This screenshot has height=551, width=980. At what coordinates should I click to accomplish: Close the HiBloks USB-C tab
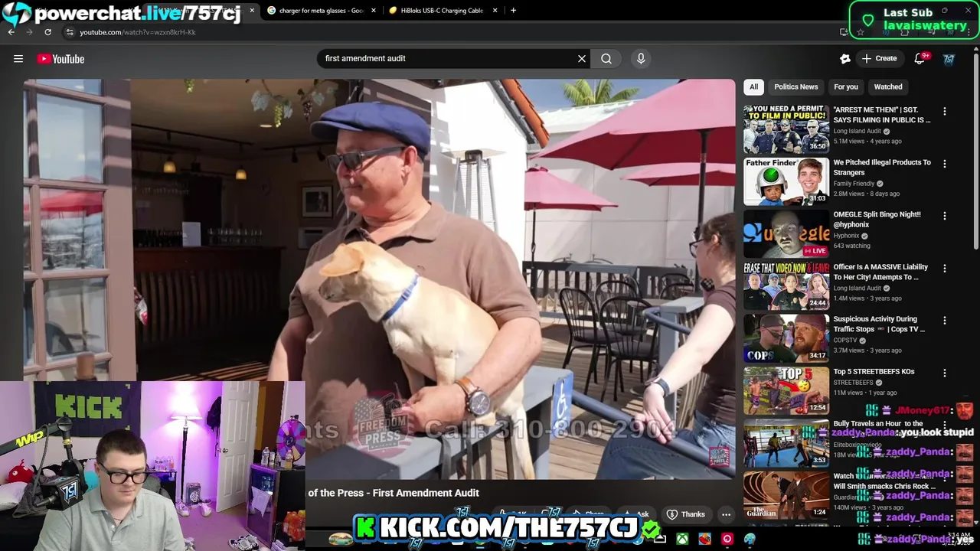pos(495,11)
